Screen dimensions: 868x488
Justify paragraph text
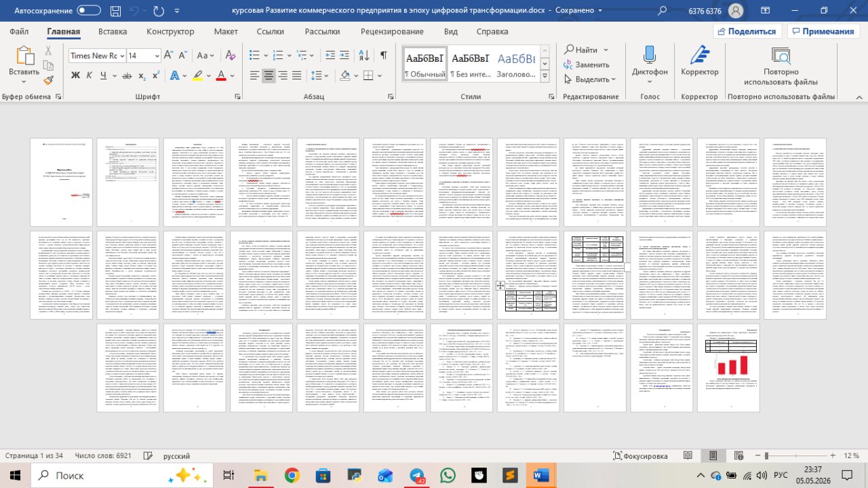(298, 75)
